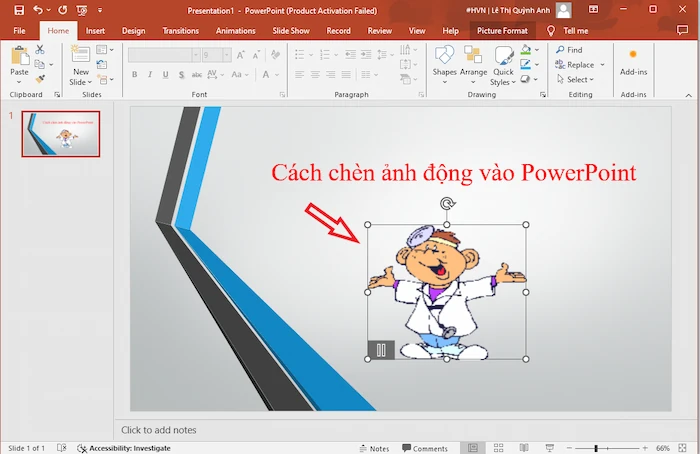Undo the last action
700x454 pixels.
click(38, 10)
